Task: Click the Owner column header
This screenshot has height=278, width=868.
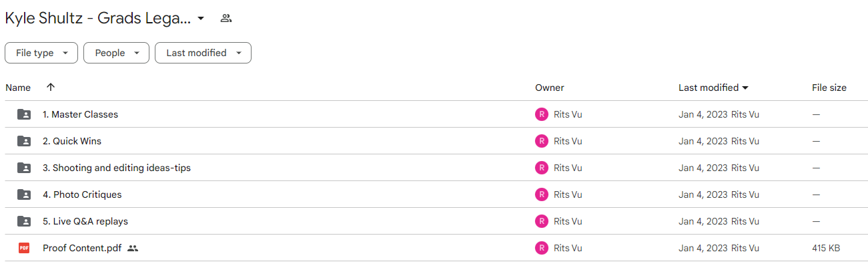Action: 550,88
